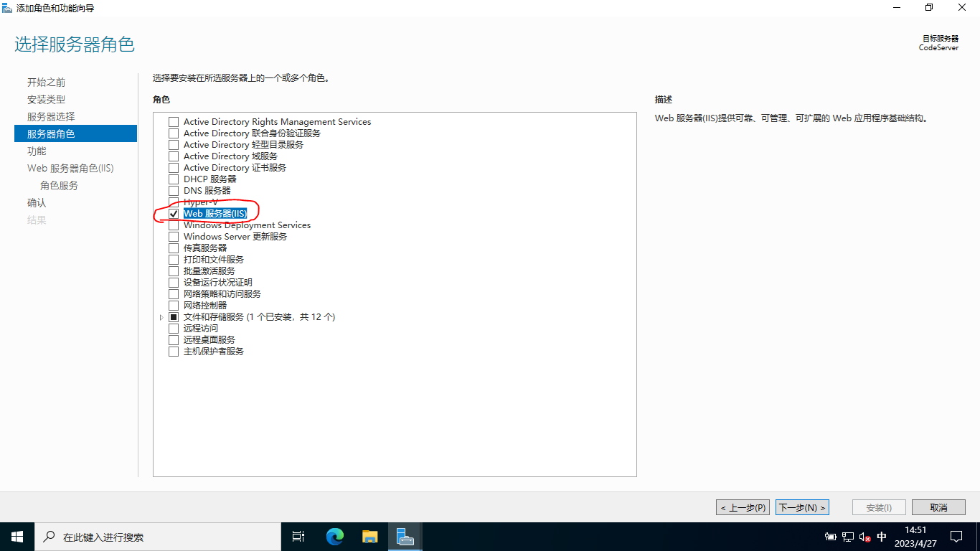The height and width of the screenshot is (551, 980).
Task: Open Task View from the taskbar
Action: [298, 537]
